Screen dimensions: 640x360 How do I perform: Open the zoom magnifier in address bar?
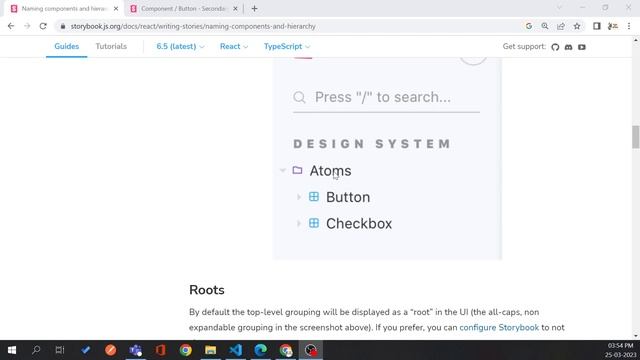click(545, 26)
